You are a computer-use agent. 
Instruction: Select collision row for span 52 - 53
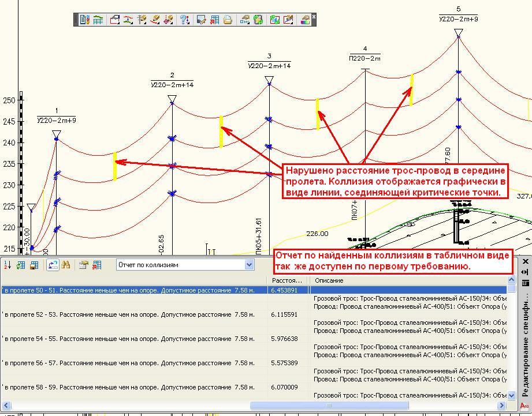[x=133, y=314]
